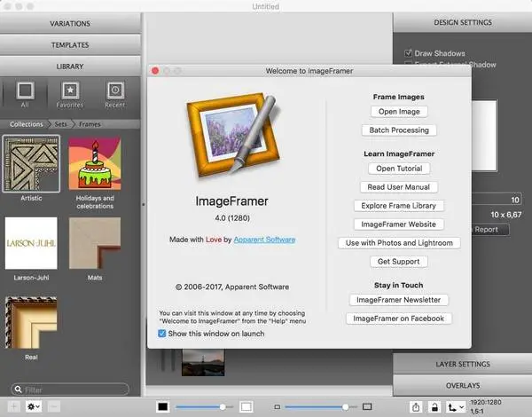Click the magnifier icon in the Filter field
This screenshot has width=532, height=417.
19,389
